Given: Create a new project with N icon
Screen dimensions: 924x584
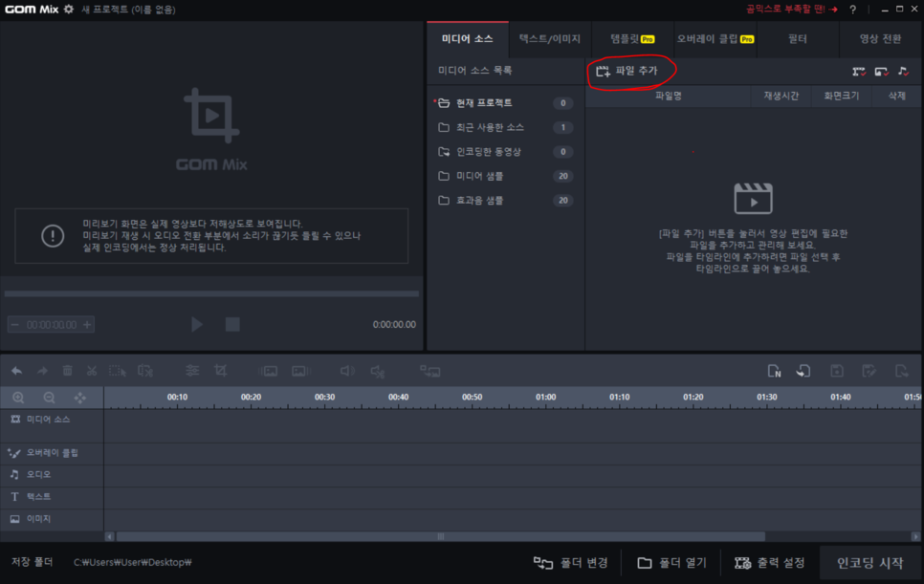Looking at the screenshot, I should (x=775, y=371).
